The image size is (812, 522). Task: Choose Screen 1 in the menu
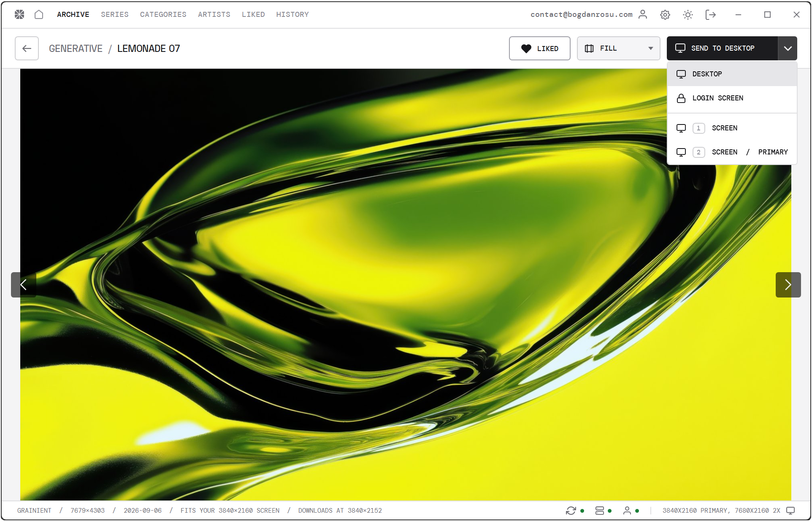(732, 128)
